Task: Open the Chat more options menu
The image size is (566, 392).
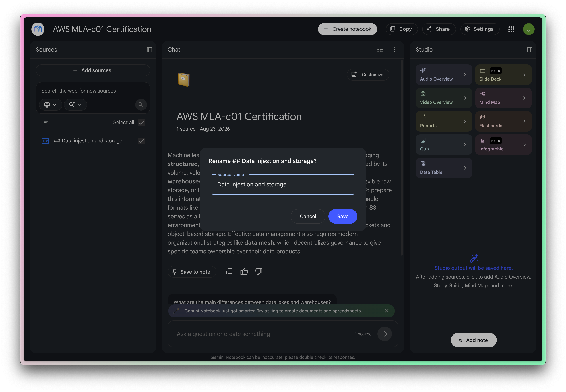Action: pos(394,50)
